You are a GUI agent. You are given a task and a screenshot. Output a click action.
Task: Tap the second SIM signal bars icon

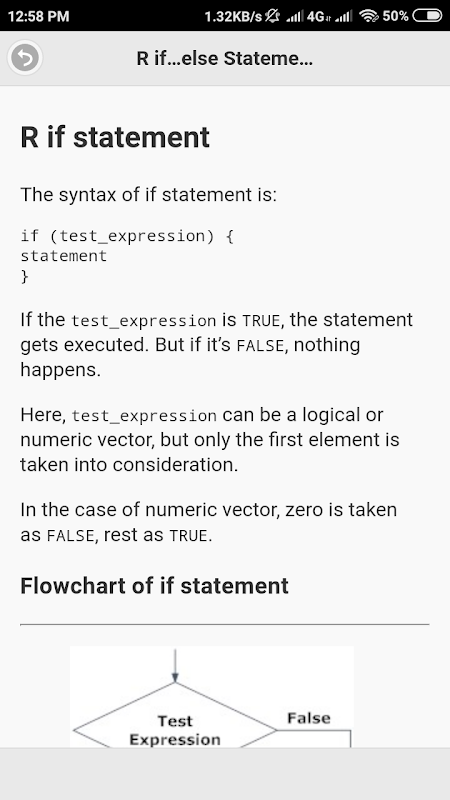(343, 17)
